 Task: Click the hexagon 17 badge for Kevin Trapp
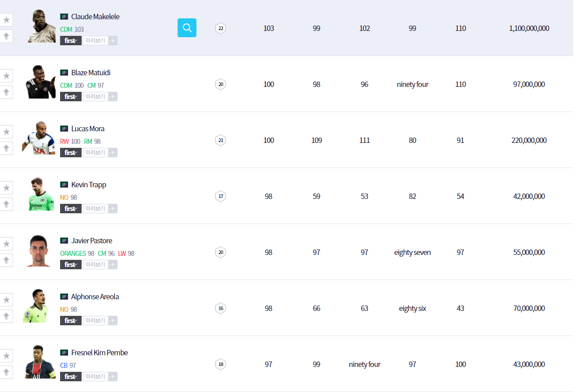point(220,196)
